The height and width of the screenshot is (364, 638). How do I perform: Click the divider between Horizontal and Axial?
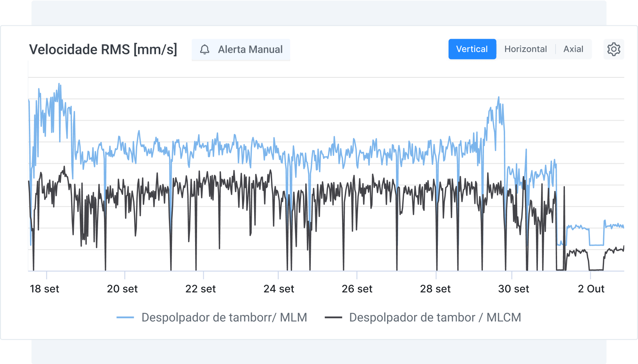556,49
